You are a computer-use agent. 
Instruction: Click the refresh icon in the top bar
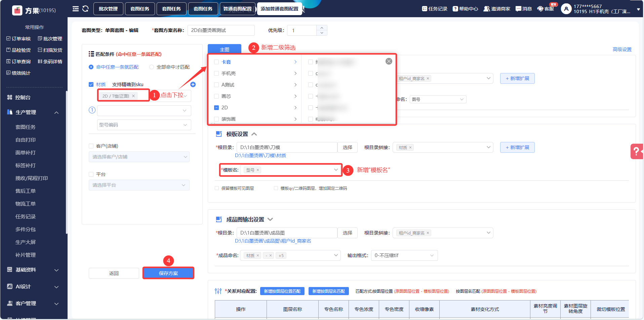[85, 9]
